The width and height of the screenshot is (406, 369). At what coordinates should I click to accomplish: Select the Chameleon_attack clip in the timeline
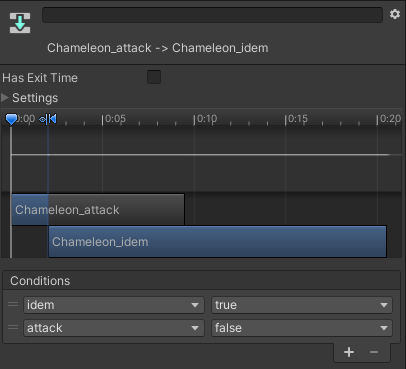pos(98,210)
